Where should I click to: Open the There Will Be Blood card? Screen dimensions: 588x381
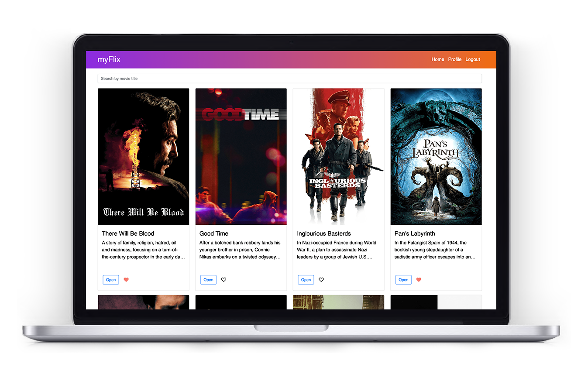coord(111,280)
